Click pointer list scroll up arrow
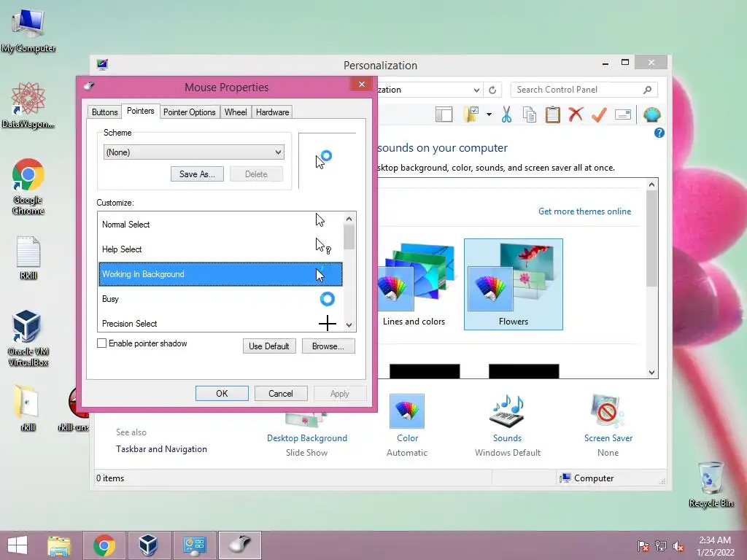 pos(349,219)
